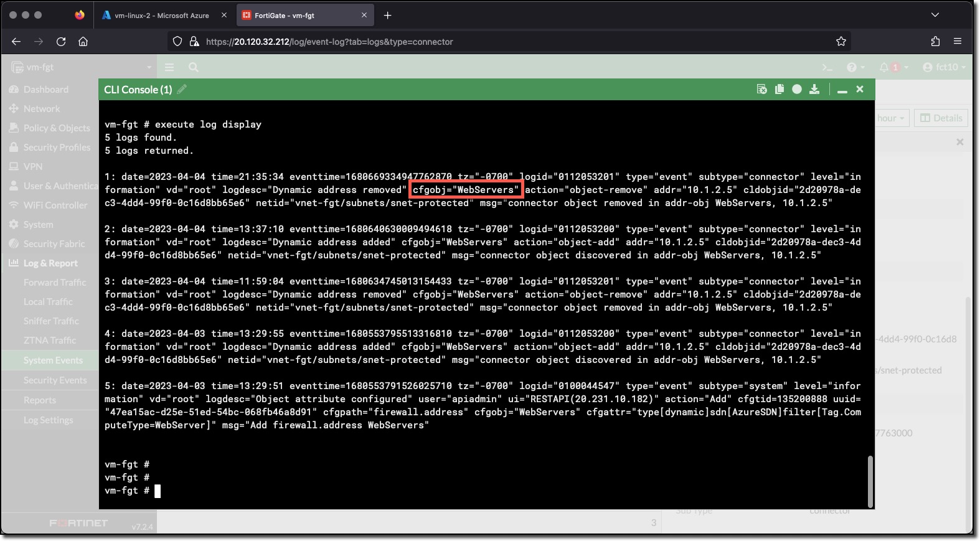Open the help menu

pyautogui.click(x=855, y=67)
